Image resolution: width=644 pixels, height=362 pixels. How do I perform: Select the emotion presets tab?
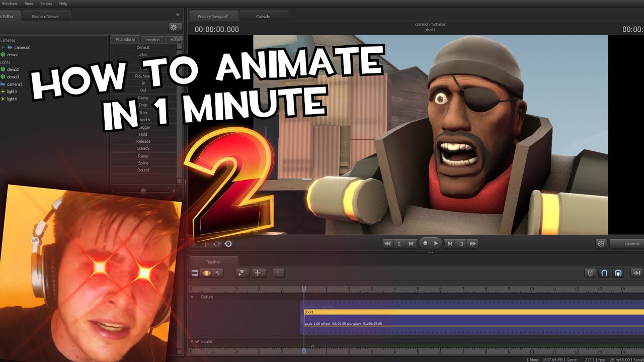tap(152, 39)
